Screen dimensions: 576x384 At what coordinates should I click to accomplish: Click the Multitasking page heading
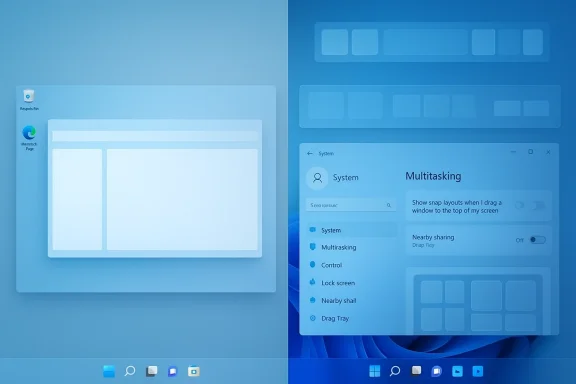click(x=433, y=176)
